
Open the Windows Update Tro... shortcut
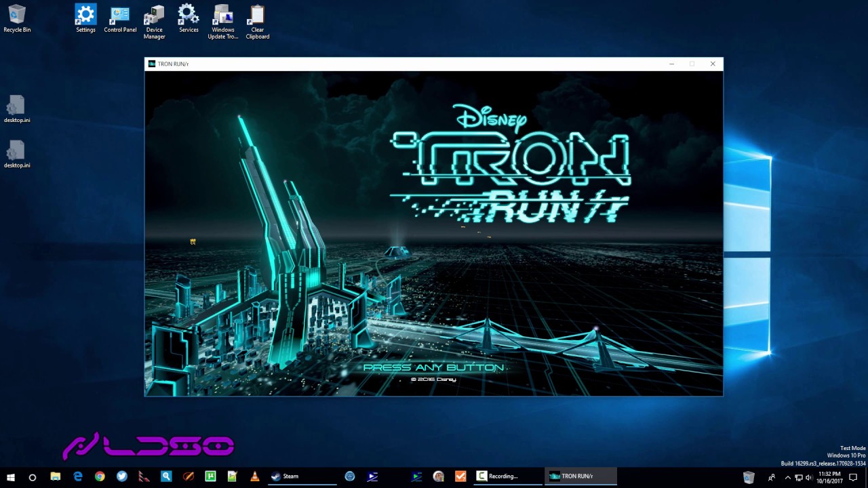pyautogui.click(x=222, y=22)
